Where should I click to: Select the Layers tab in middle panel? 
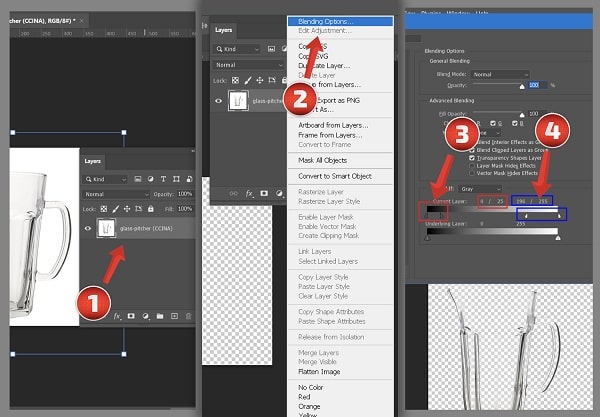pos(223,30)
